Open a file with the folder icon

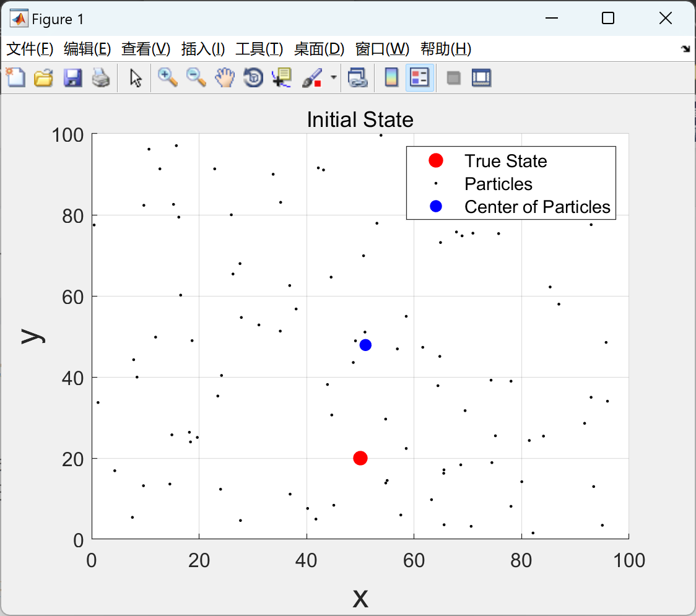click(x=43, y=77)
